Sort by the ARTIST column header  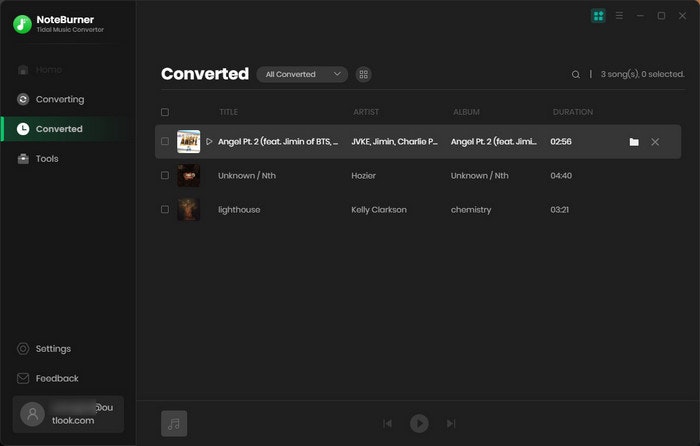[366, 112]
